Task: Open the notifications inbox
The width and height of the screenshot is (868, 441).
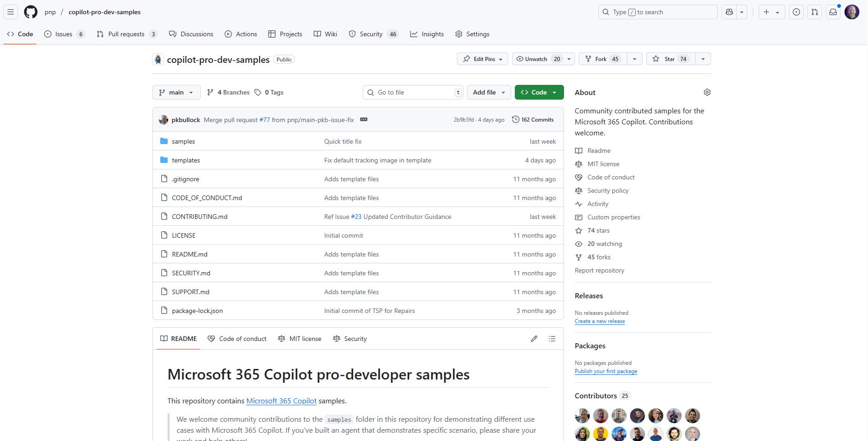Action: pos(833,12)
